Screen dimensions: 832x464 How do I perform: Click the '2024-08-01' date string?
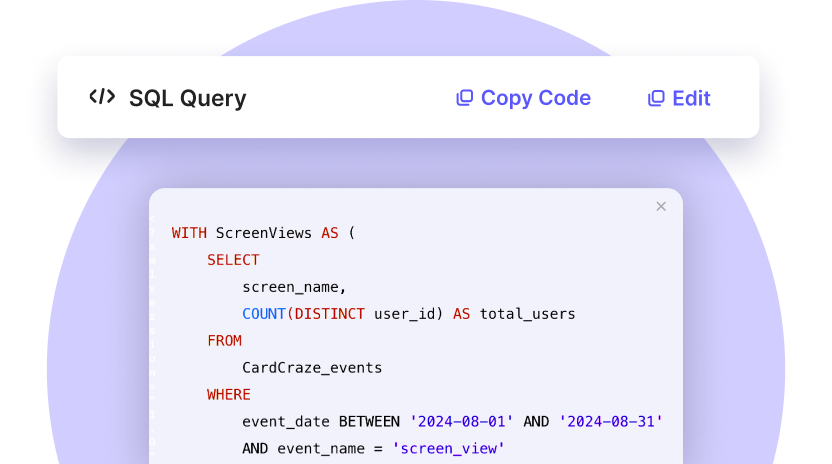point(462,422)
